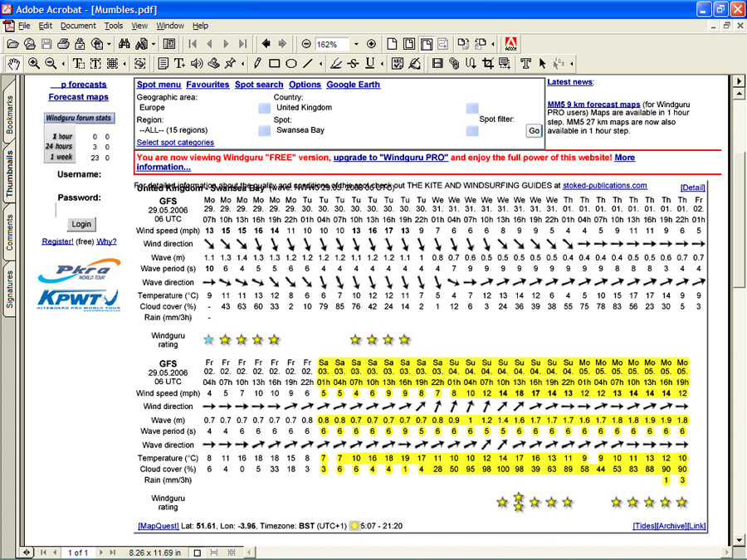The image size is (747, 560).
Task: Click the page number field in status bar
Action: (78, 553)
